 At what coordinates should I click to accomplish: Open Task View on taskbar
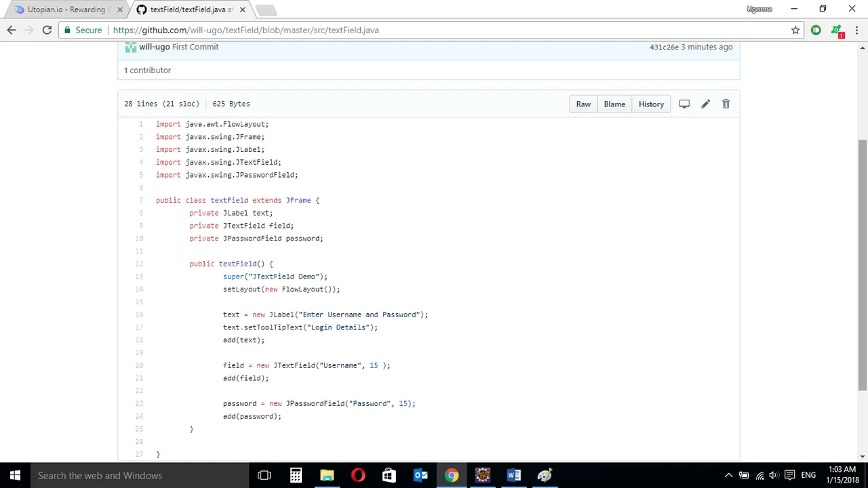[264, 475]
